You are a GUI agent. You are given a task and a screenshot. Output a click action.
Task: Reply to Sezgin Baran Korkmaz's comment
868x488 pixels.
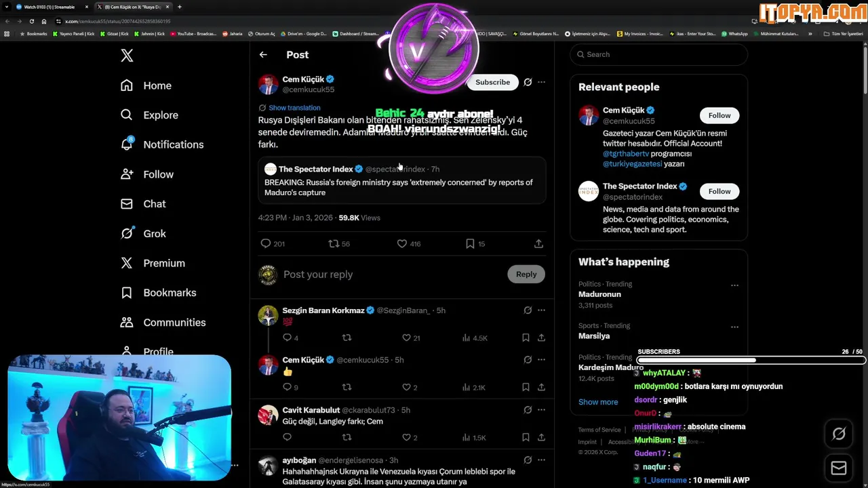[x=287, y=338]
